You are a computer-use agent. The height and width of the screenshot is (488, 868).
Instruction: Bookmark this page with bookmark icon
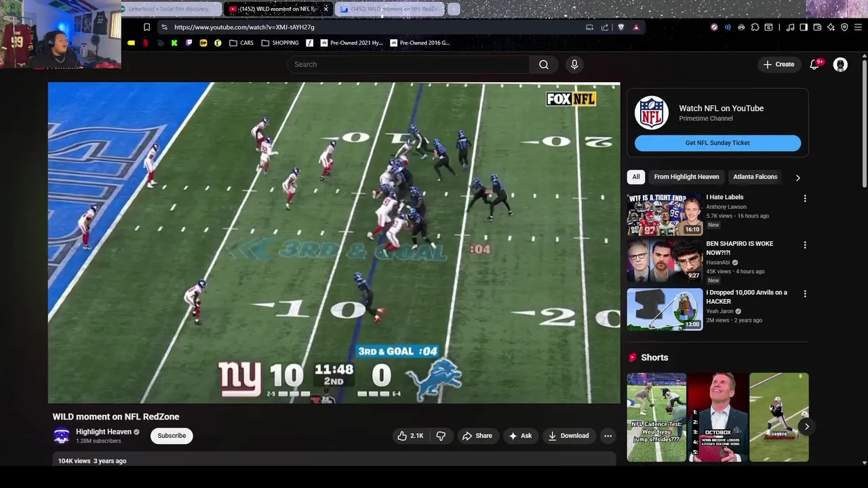point(146,27)
